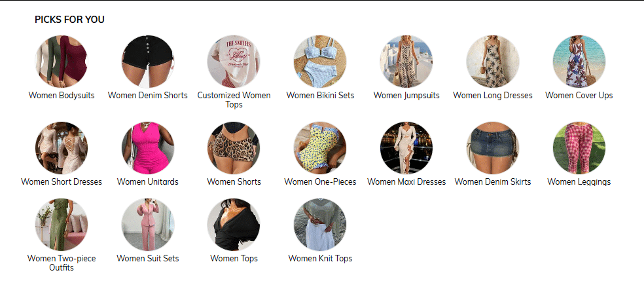This screenshot has width=644, height=281.
Task: Select the Women Long Dresses round image
Action: tap(492, 61)
